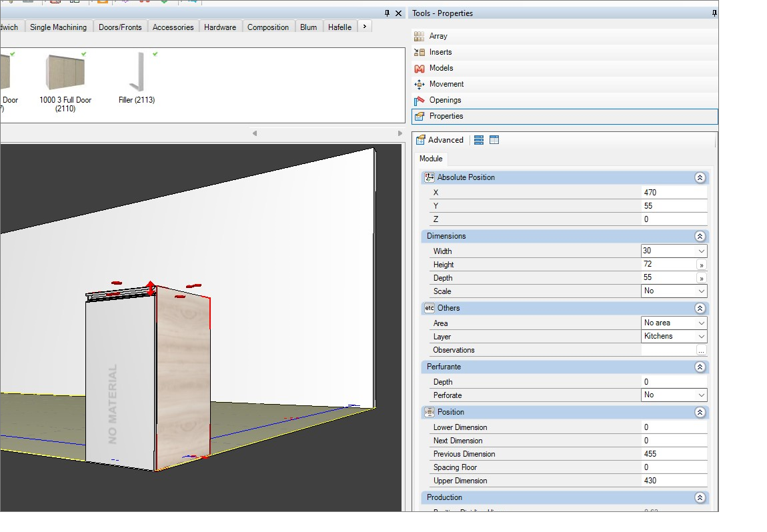The height and width of the screenshot is (532, 767).
Task: Open the Layer dropdown showing Kitchens
Action: [674, 337]
